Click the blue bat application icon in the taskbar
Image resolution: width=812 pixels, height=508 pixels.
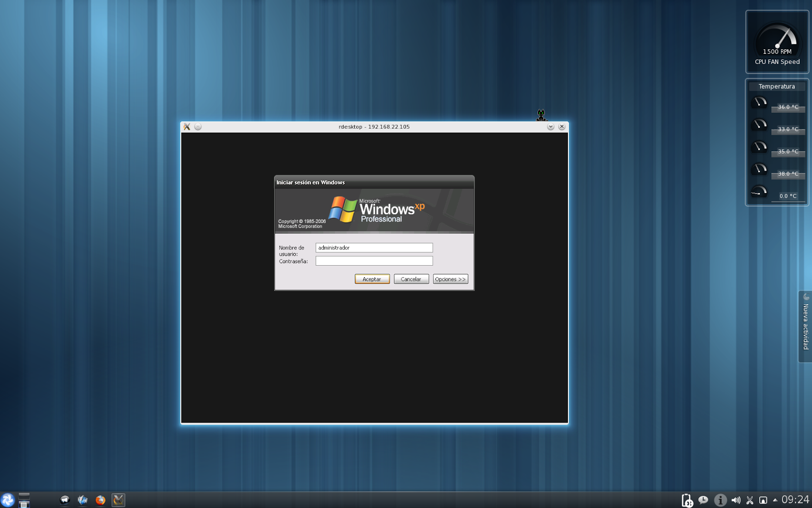point(83,499)
